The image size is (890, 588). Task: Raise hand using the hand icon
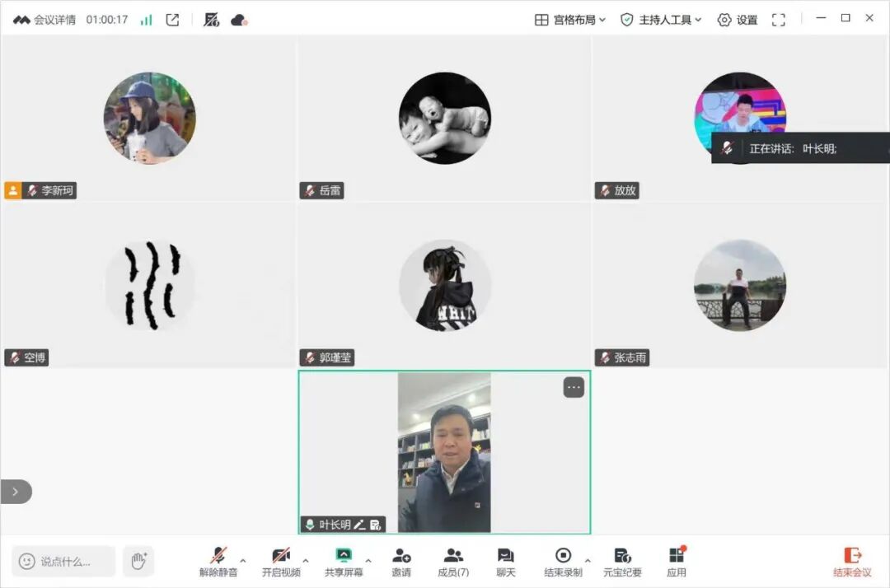tap(138, 562)
